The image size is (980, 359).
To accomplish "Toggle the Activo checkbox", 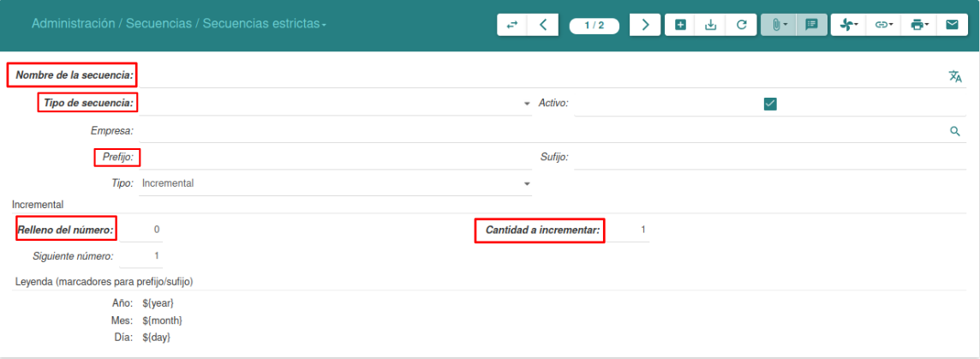I will pyautogui.click(x=770, y=104).
